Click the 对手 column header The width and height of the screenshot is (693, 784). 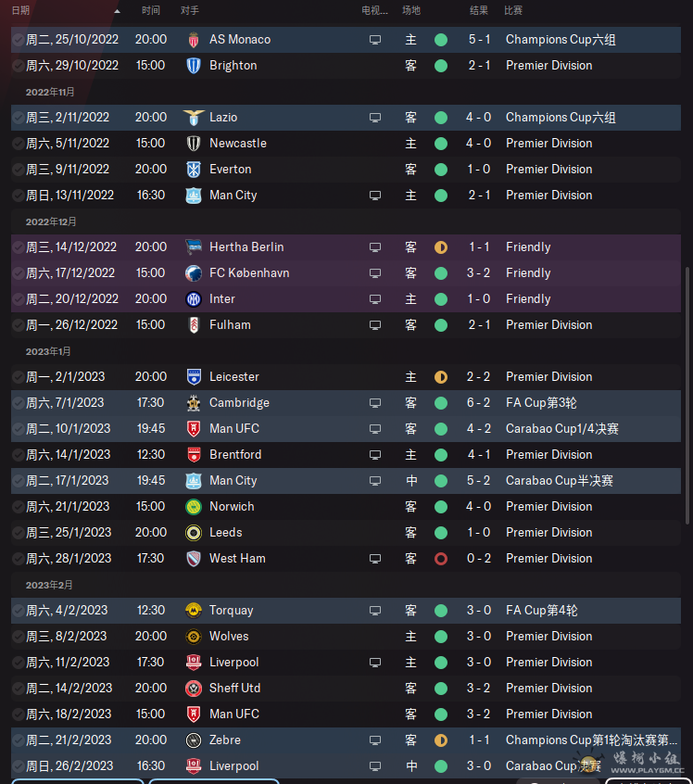190,10
